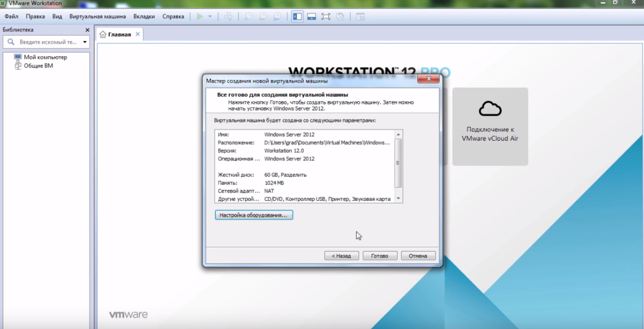The image size is (644, 329).
Task: Click the Версия value Workstation 12.0
Action: [284, 150]
